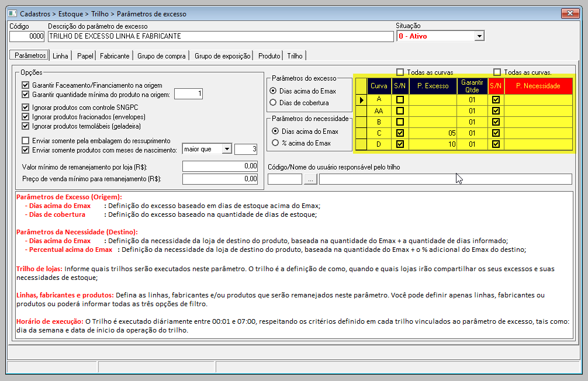Select Dias acima do Emax under Parâmetros do necessidade
This screenshot has height=381, width=588.
(x=275, y=131)
